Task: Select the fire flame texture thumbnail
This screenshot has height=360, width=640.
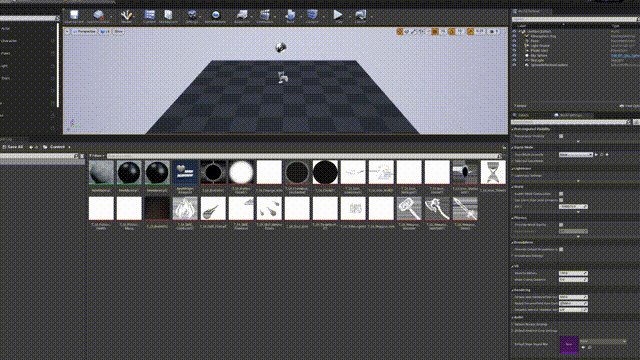Action: 185,209
